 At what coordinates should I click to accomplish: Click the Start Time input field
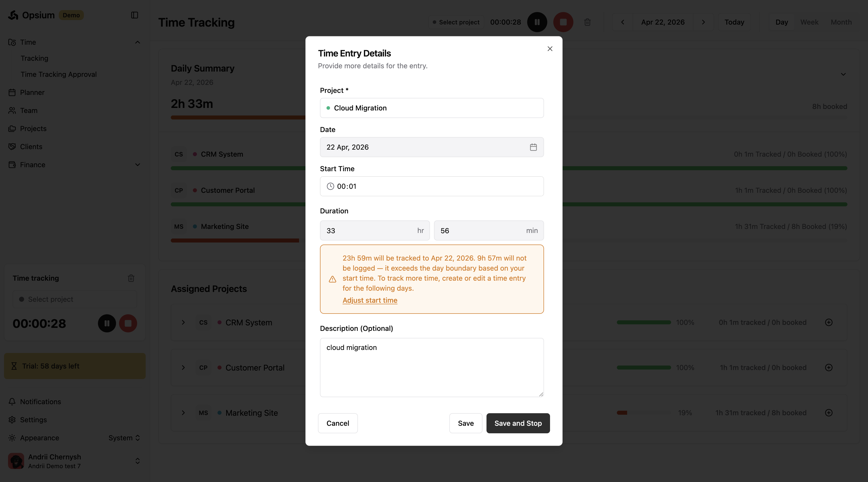pyautogui.click(x=431, y=186)
